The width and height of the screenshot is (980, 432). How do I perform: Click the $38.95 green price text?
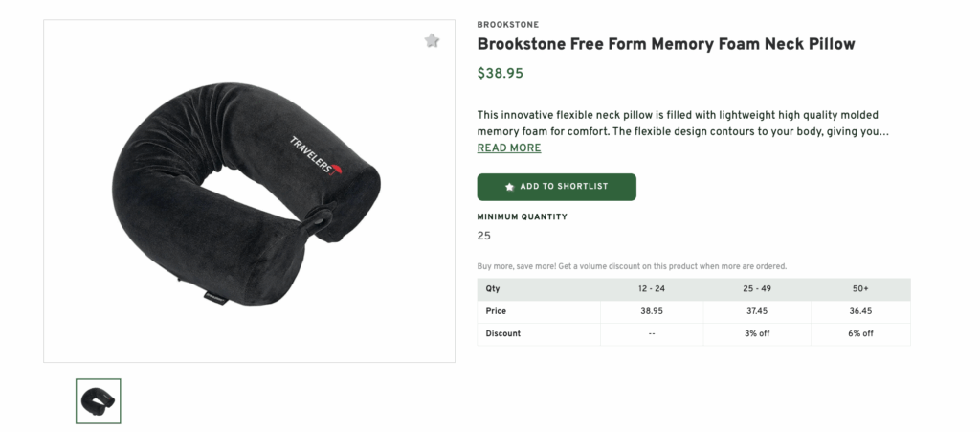501,73
